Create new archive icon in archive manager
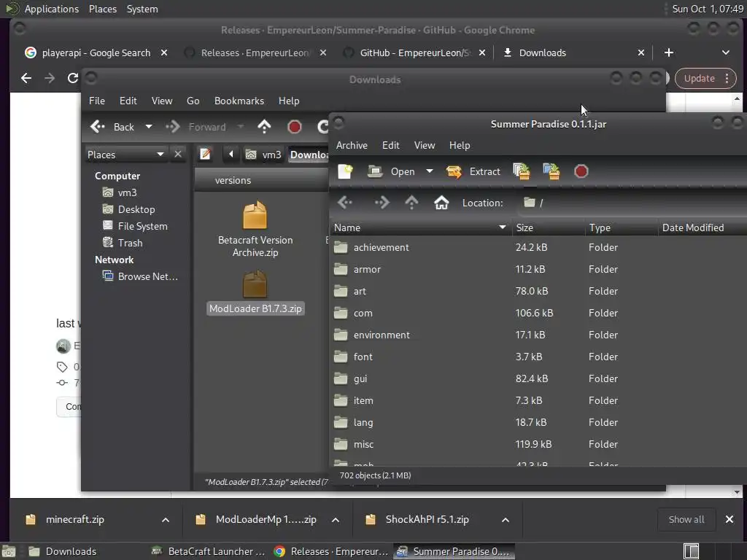Viewport: 747px width, 560px height. (345, 171)
